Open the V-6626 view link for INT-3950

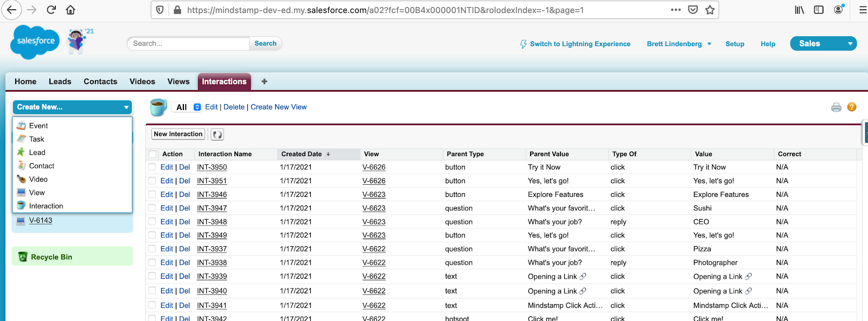(x=374, y=168)
